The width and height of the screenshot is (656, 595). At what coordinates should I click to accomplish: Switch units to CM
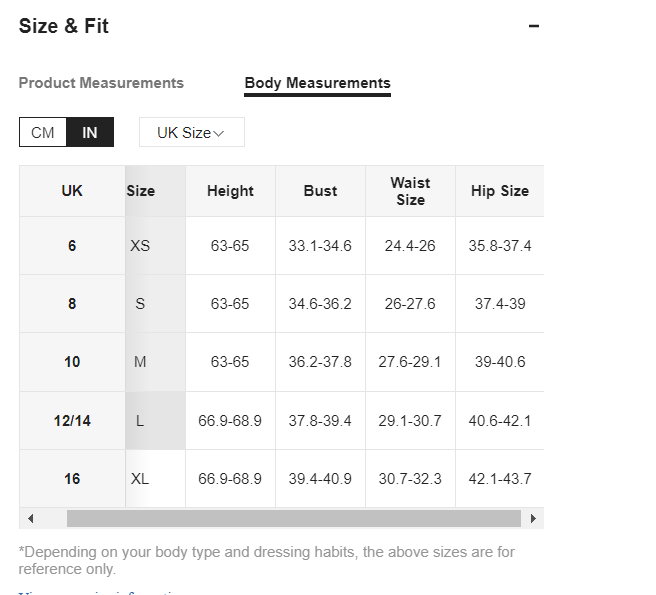(x=43, y=133)
